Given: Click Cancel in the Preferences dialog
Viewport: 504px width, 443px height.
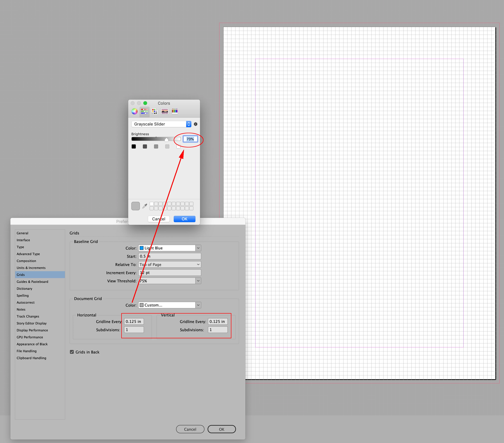Looking at the screenshot, I should 190,429.
